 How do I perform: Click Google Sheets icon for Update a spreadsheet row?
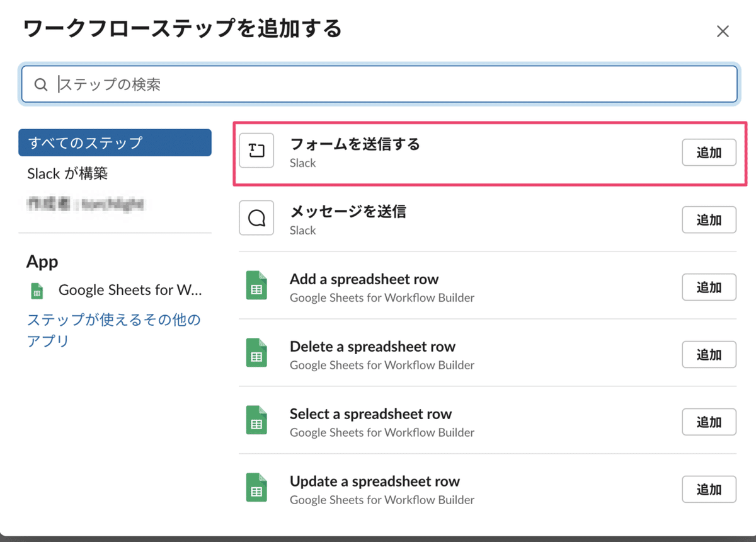tap(256, 488)
